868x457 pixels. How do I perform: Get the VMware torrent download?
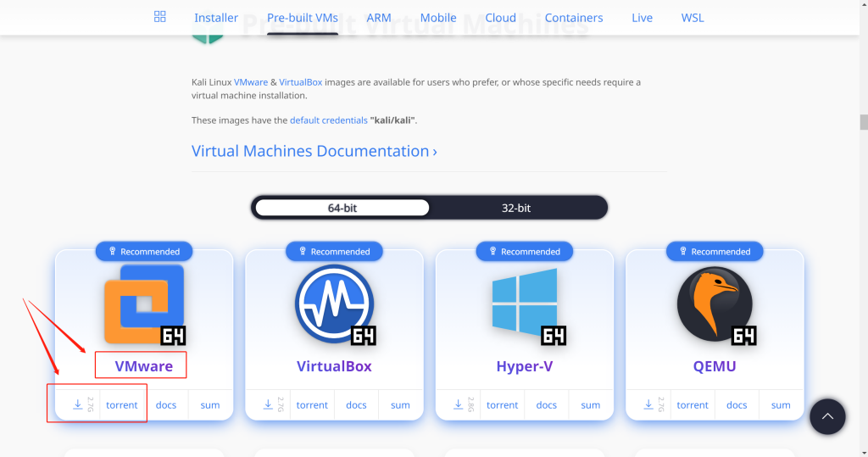click(122, 405)
